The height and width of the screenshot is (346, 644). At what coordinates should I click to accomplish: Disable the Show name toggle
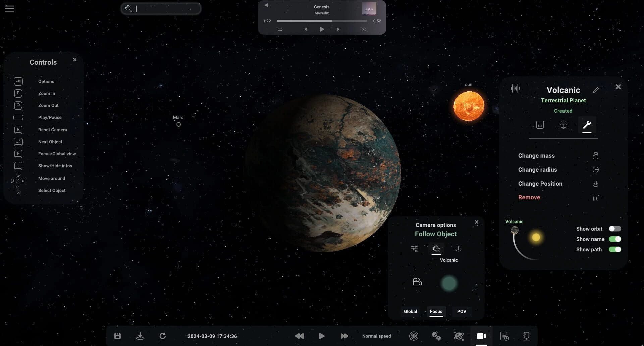[615, 239]
